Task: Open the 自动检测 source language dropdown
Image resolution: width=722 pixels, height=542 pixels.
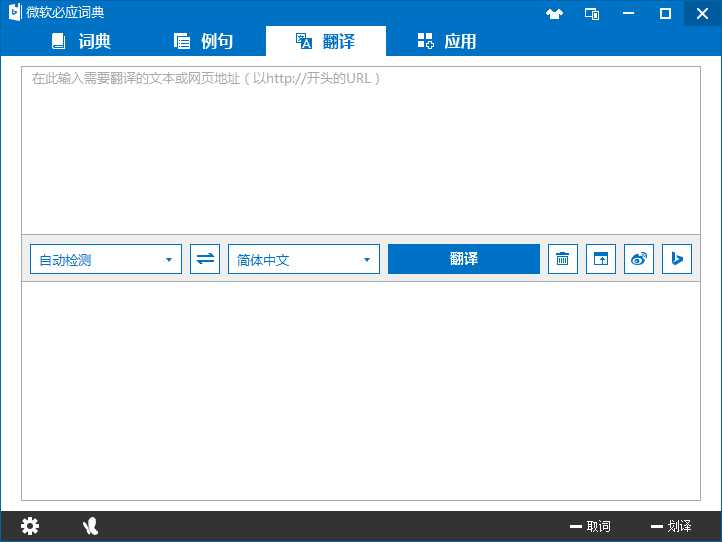Action: [x=106, y=259]
